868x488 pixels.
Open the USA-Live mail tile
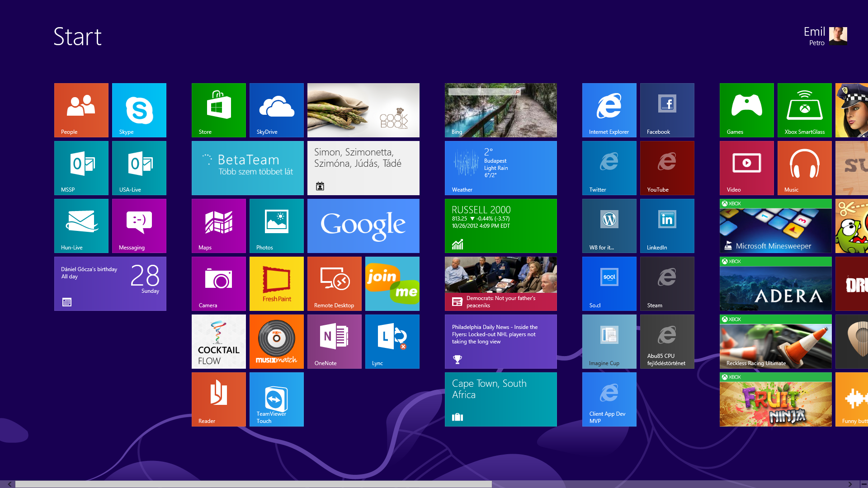(139, 168)
